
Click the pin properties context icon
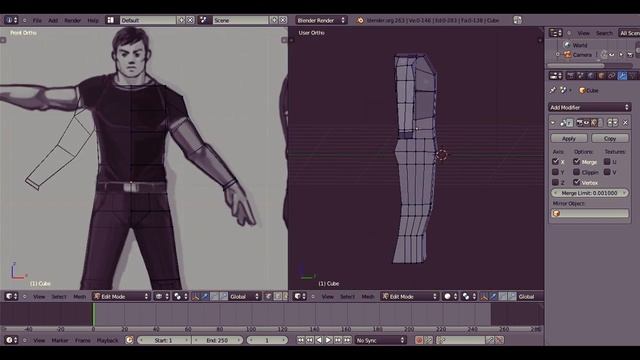click(x=553, y=90)
